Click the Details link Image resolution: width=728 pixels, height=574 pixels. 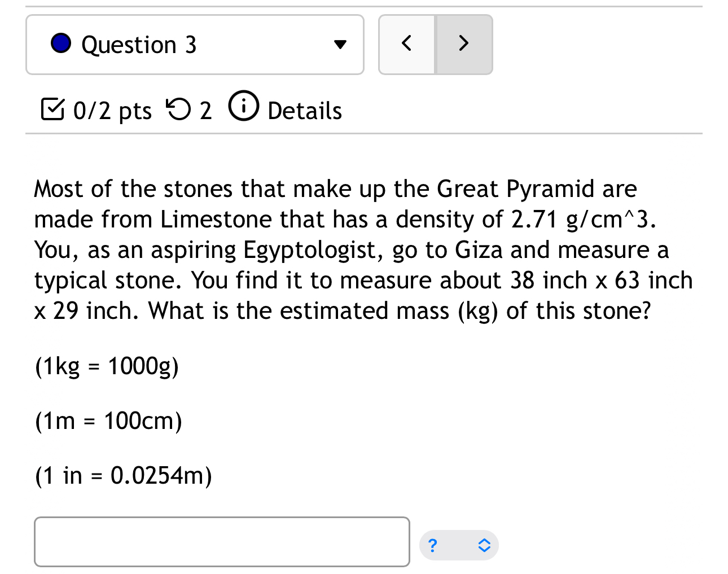point(304,110)
